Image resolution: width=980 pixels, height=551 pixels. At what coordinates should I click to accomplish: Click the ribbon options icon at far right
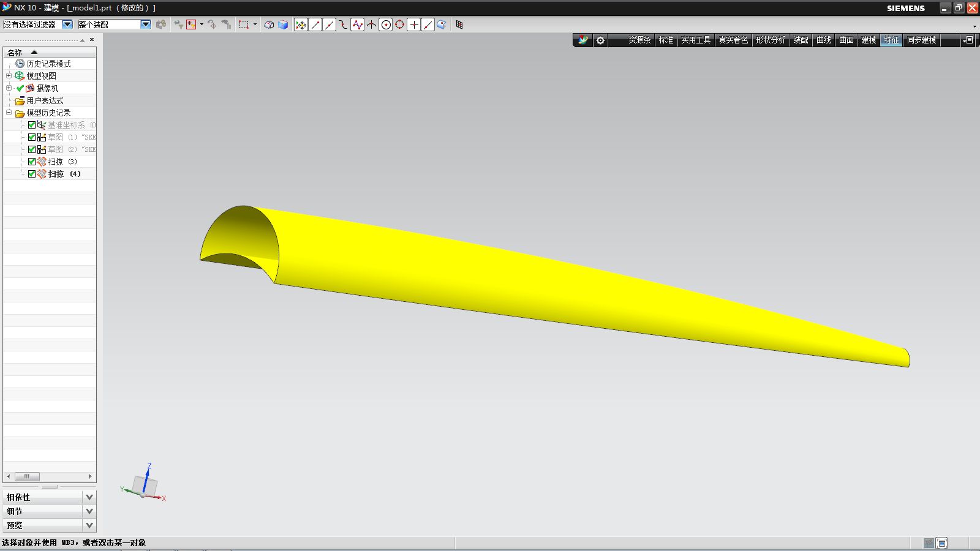point(968,40)
